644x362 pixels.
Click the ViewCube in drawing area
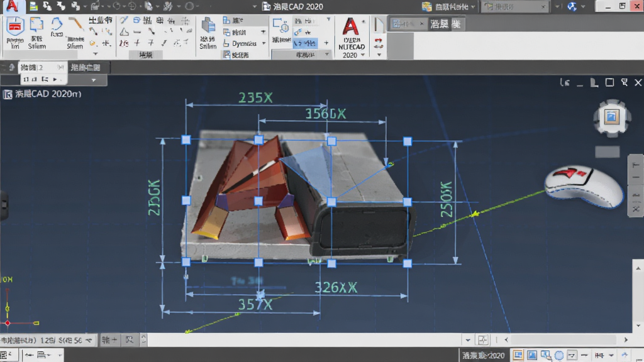tap(612, 118)
